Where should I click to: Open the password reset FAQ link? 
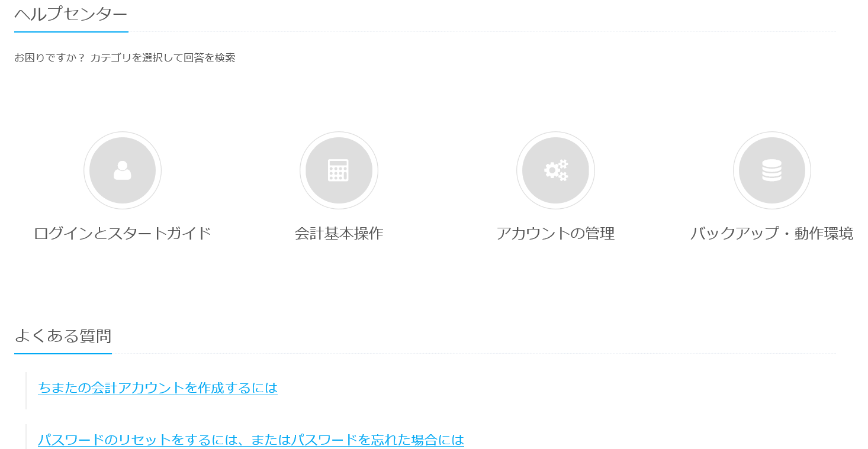(251, 440)
